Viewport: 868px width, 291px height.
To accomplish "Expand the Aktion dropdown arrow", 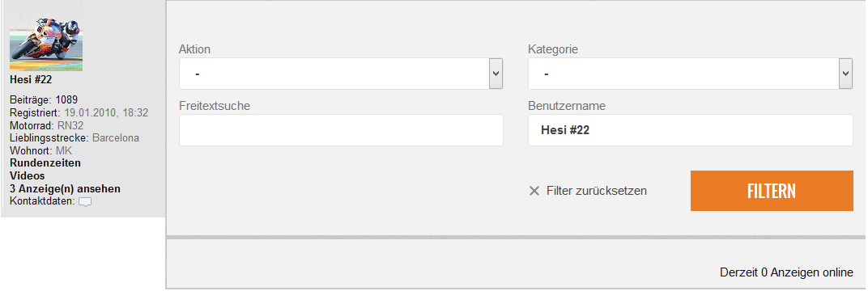I will [x=496, y=74].
